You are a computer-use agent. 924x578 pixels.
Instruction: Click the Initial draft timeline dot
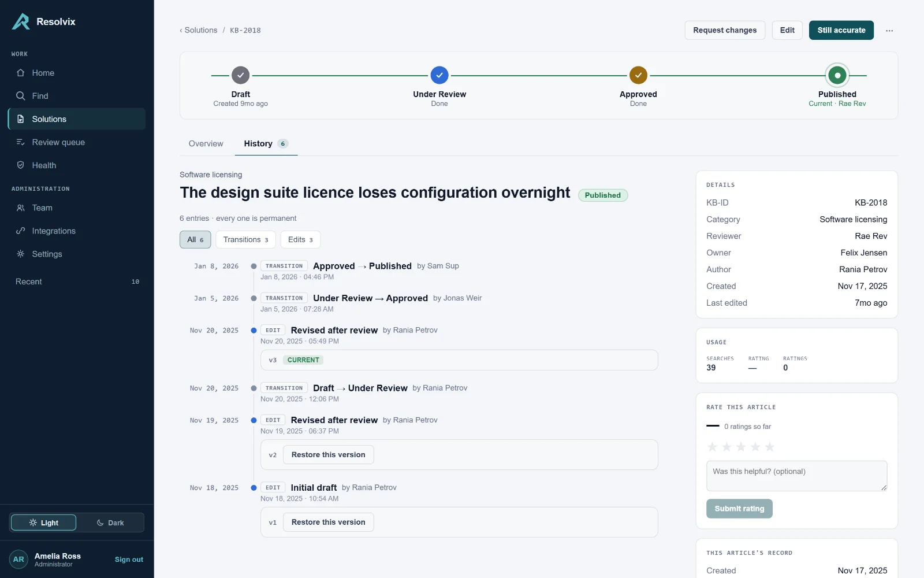click(x=254, y=488)
